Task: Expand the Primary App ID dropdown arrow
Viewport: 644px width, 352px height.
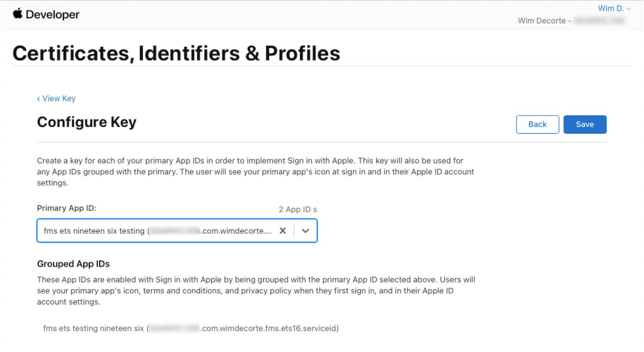Action: 305,231
